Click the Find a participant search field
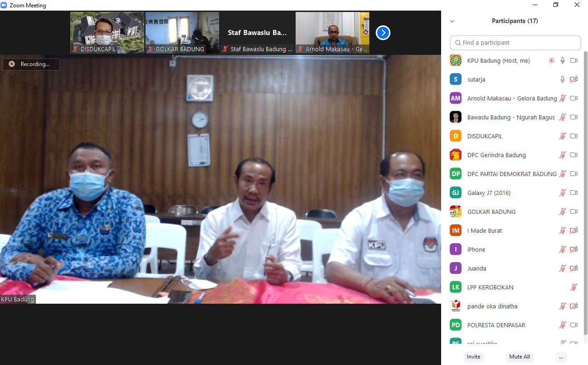Viewport: 588px width, 365px height. click(515, 43)
